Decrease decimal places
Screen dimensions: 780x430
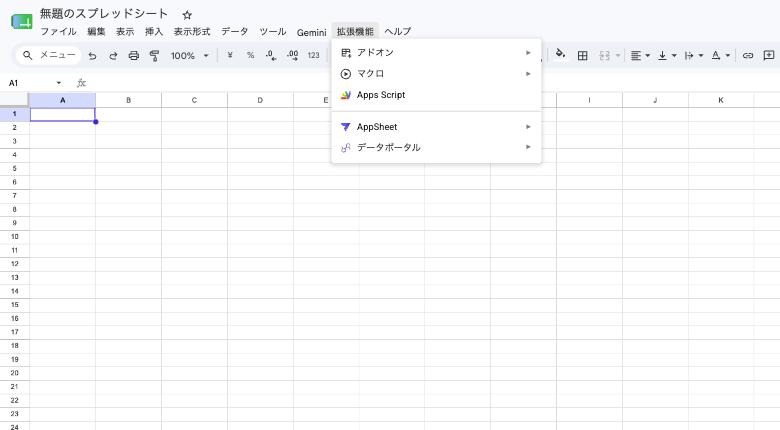[x=271, y=55]
